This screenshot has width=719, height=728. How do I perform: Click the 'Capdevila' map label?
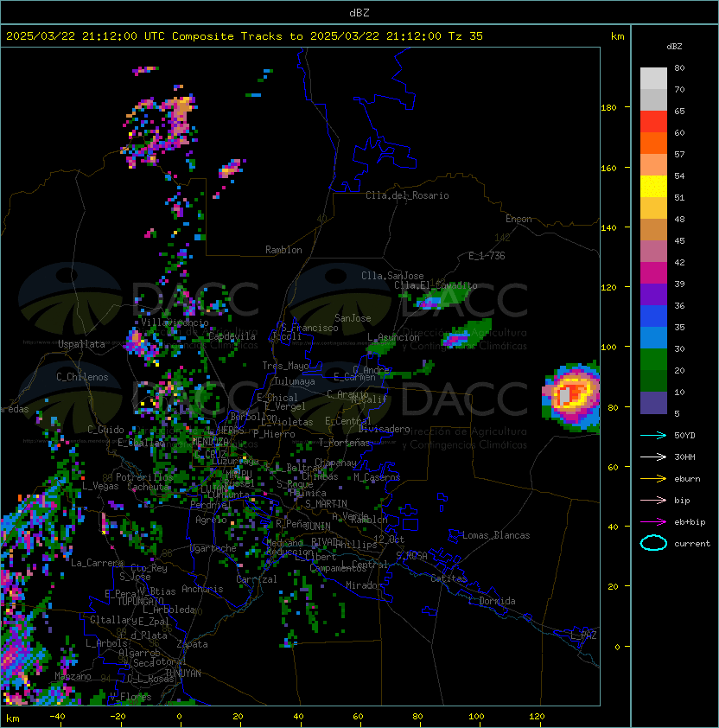[232, 336]
